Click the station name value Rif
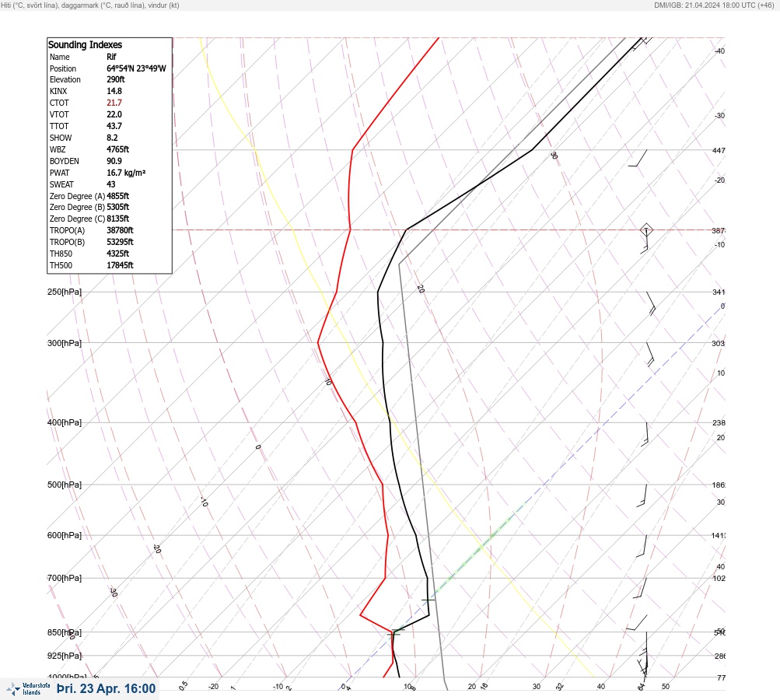The image size is (780, 700). click(x=111, y=57)
